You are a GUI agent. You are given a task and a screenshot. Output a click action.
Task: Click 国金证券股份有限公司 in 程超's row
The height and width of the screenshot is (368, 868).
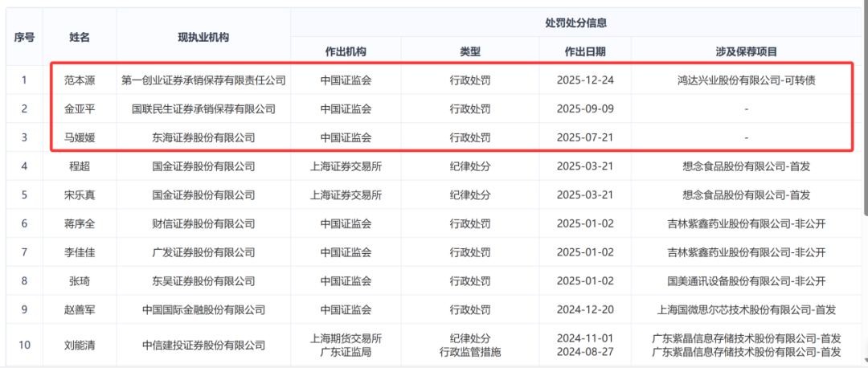[203, 166]
